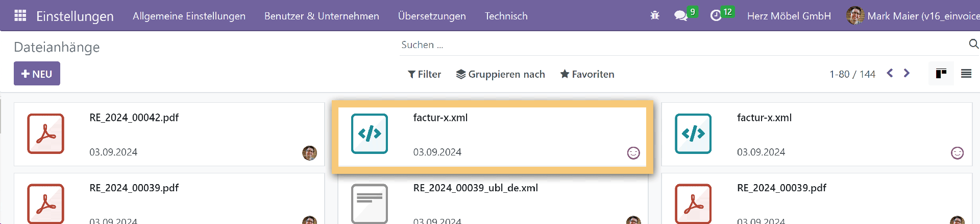Click into the Suchen search field
Viewport: 980px width, 224px height.
(x=679, y=45)
